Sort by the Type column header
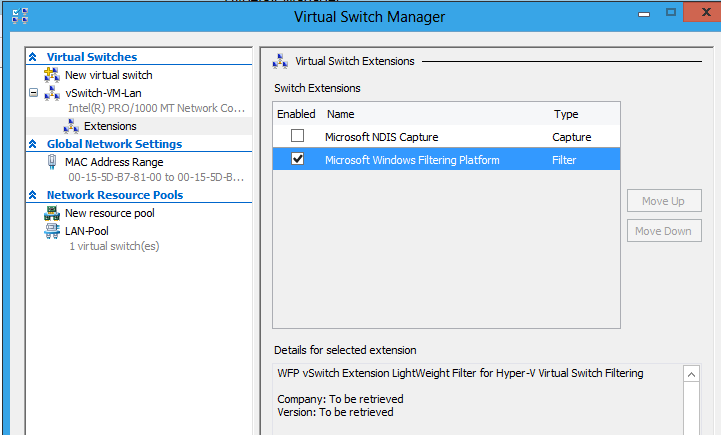This screenshot has width=721, height=435. (566, 114)
